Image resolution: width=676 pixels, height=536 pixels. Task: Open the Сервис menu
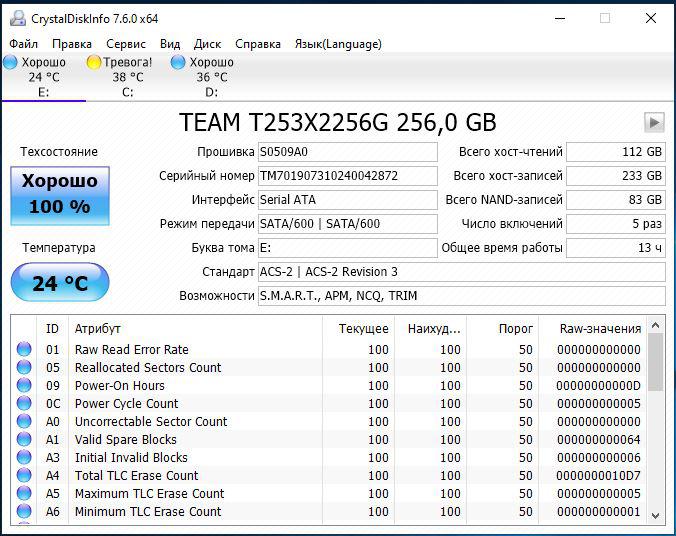(x=125, y=44)
